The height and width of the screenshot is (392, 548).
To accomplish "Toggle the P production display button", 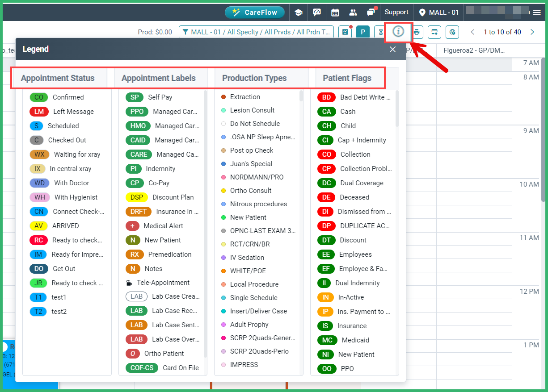I will 363,32.
